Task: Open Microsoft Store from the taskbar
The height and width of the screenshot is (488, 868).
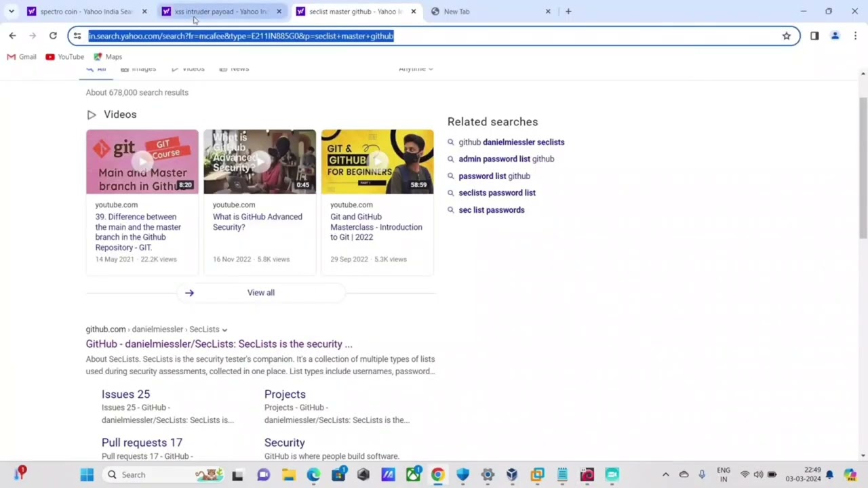Action: [x=338, y=475]
